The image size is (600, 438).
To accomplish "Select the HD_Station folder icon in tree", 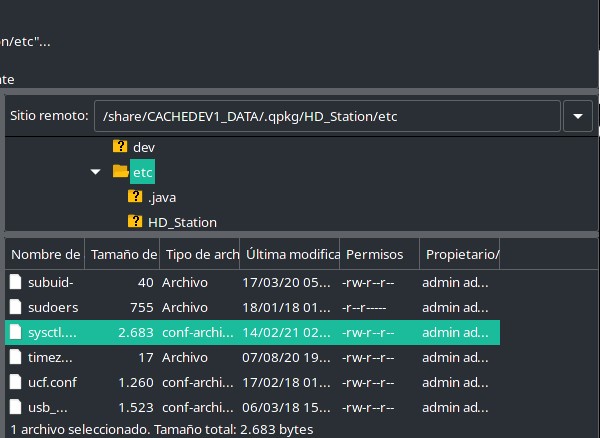I will click(x=135, y=222).
